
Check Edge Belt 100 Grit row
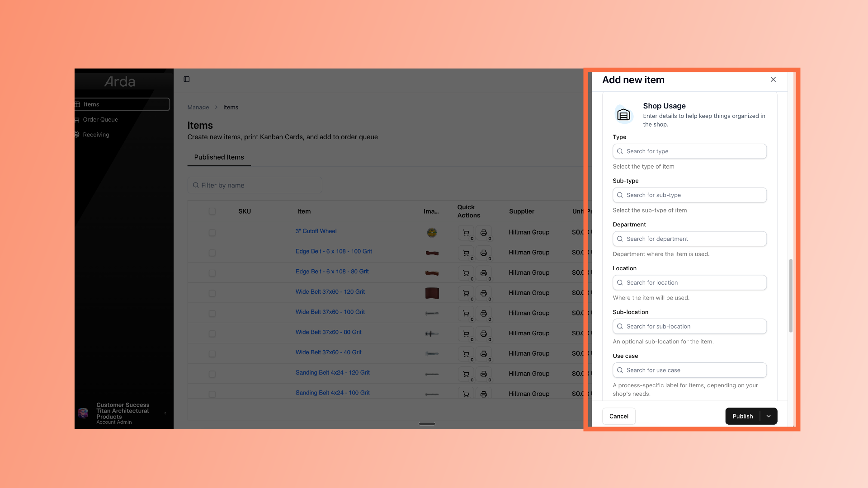click(212, 253)
